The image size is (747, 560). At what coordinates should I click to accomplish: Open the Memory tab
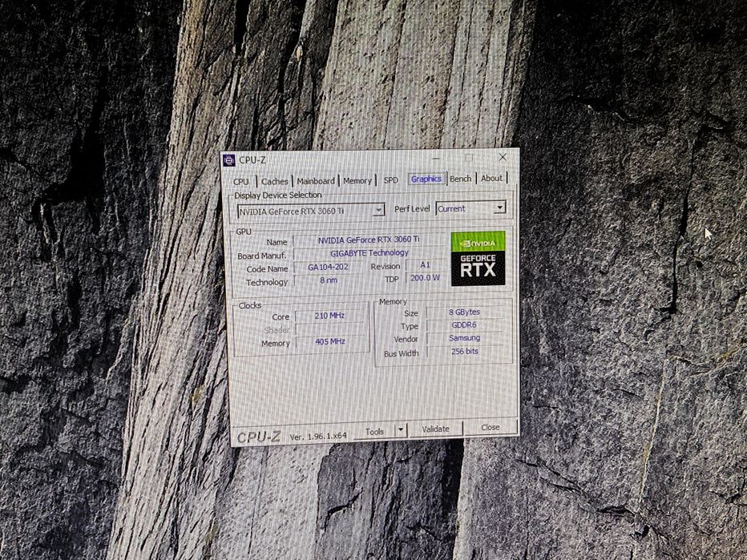click(357, 180)
